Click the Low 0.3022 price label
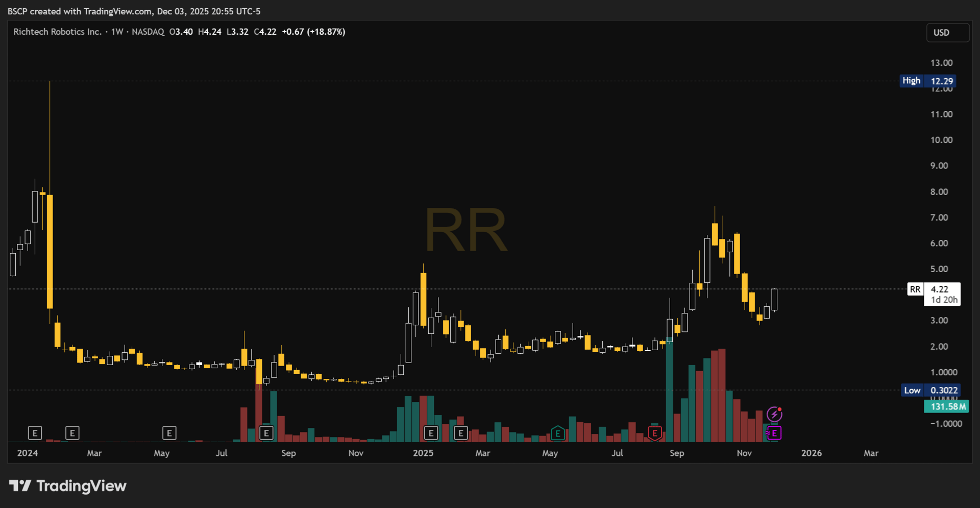 click(x=931, y=391)
